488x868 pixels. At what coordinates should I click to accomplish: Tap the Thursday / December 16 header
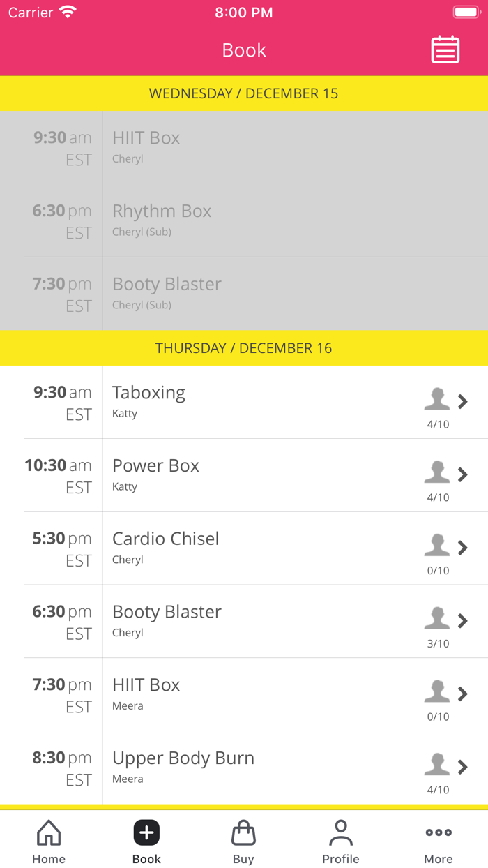pyautogui.click(x=244, y=348)
